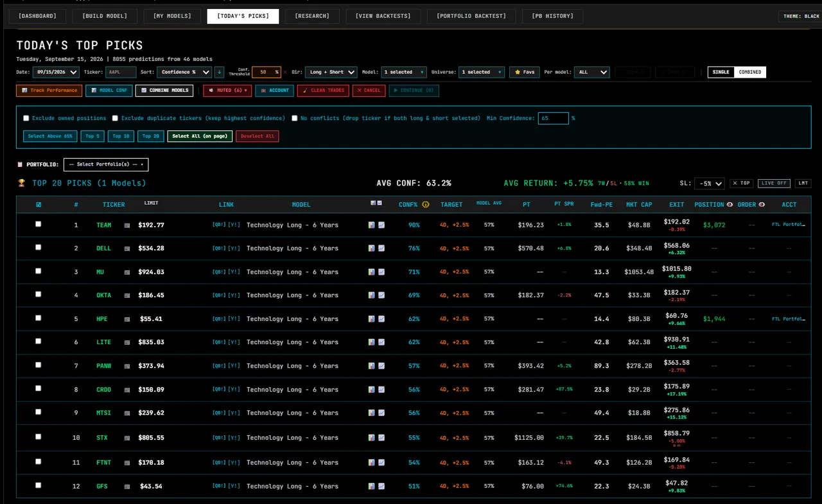The width and height of the screenshot is (822, 504).
Task: Click the bar chart icon in MTSI row
Action: coord(371,413)
